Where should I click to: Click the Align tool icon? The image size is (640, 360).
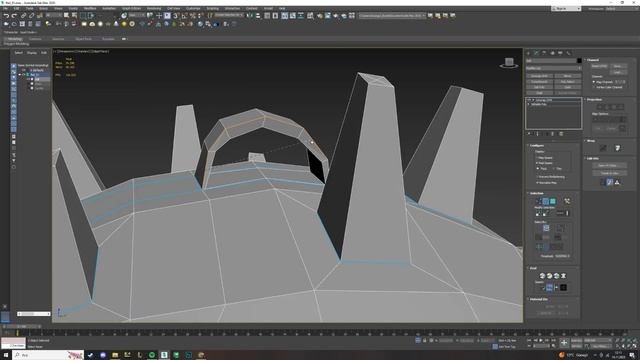(258, 16)
